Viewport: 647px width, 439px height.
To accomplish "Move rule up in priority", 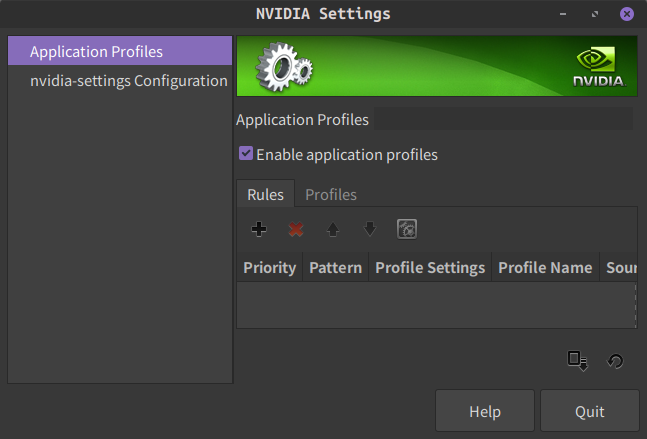I will pos(333,229).
